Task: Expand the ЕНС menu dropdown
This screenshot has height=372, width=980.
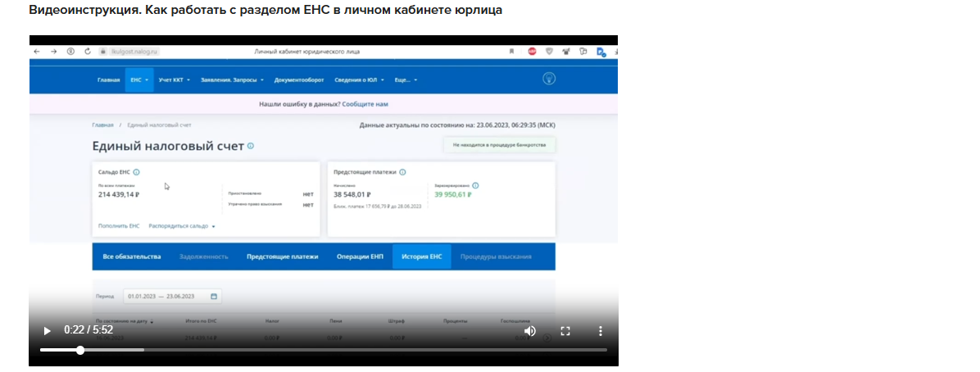Action: (x=138, y=79)
